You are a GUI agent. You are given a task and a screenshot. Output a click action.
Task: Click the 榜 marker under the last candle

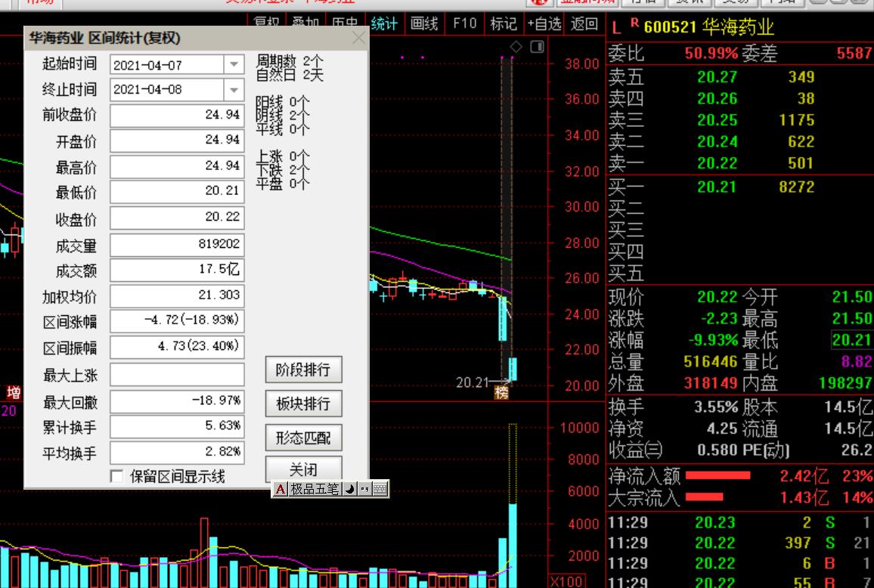point(501,394)
